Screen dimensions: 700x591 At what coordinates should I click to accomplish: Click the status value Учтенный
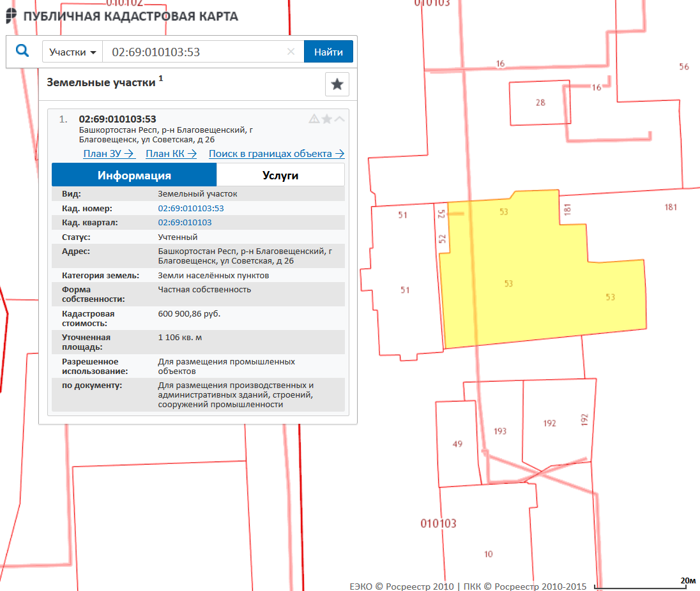[x=177, y=237]
